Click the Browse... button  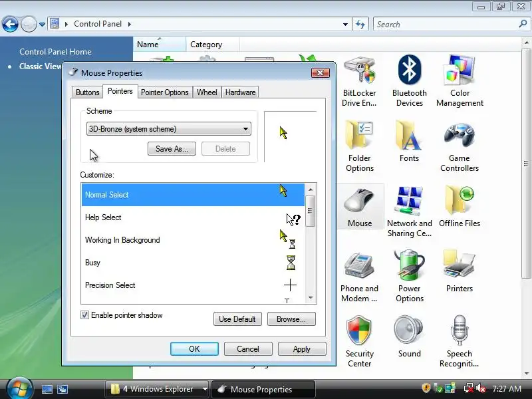291,319
